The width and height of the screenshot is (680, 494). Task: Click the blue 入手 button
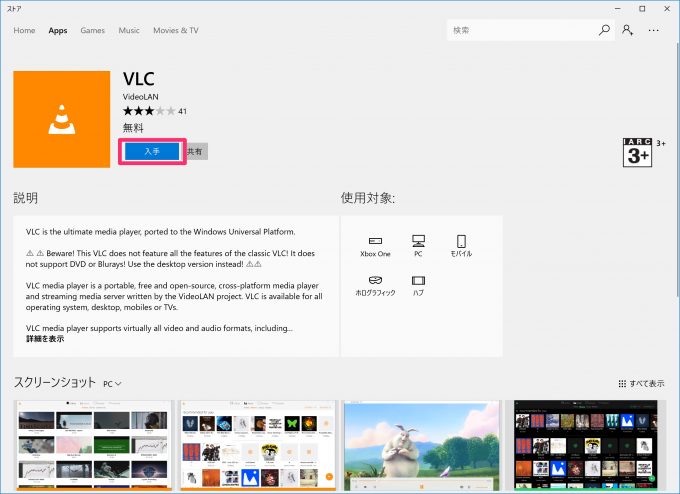point(152,151)
